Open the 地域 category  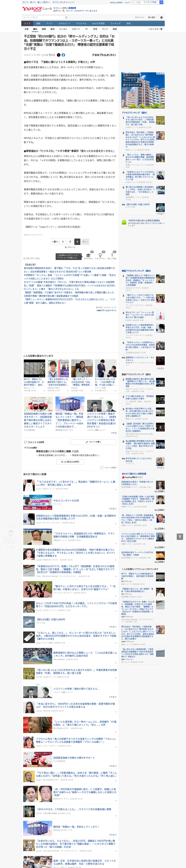tap(114, 29)
